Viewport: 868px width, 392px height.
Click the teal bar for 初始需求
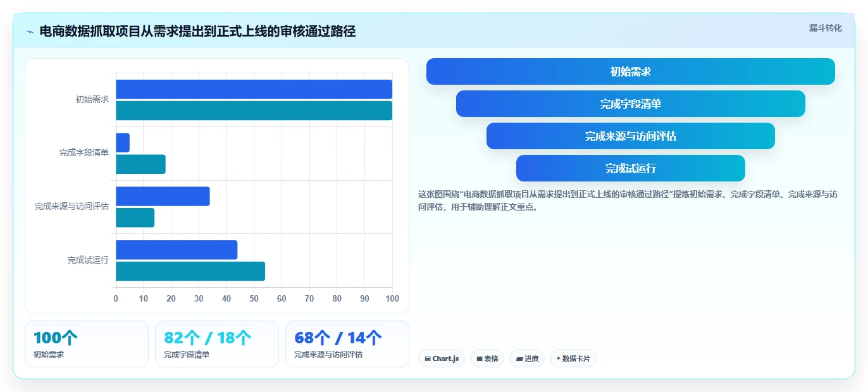(254, 111)
